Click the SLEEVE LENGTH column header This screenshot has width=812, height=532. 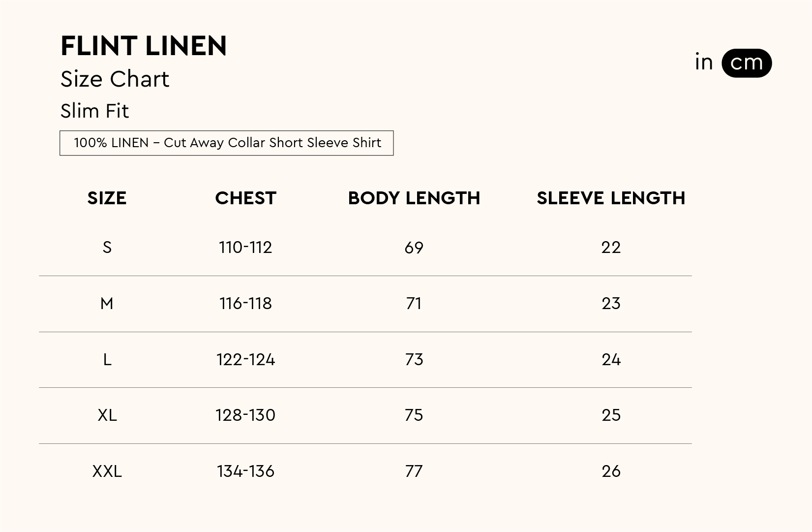pos(611,198)
